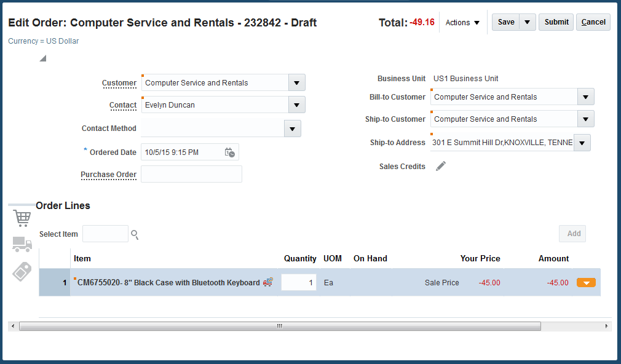Search items with the magnifying glass icon
The width and height of the screenshot is (621, 364).
point(134,234)
